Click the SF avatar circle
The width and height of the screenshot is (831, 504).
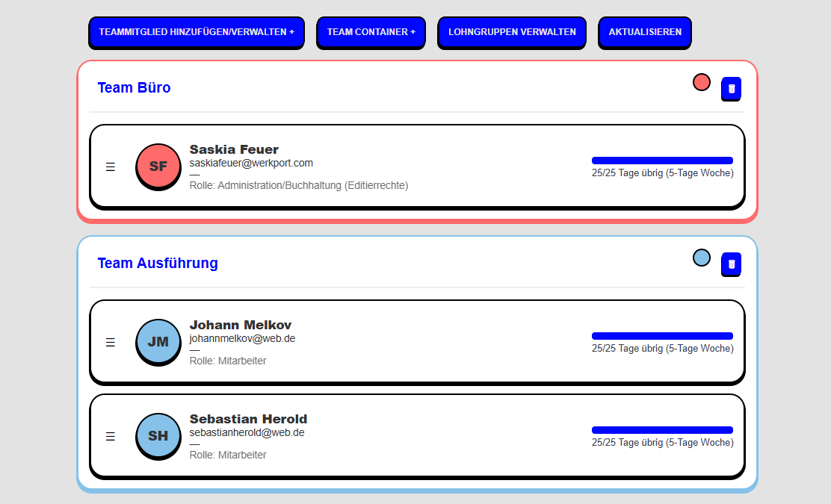158,167
